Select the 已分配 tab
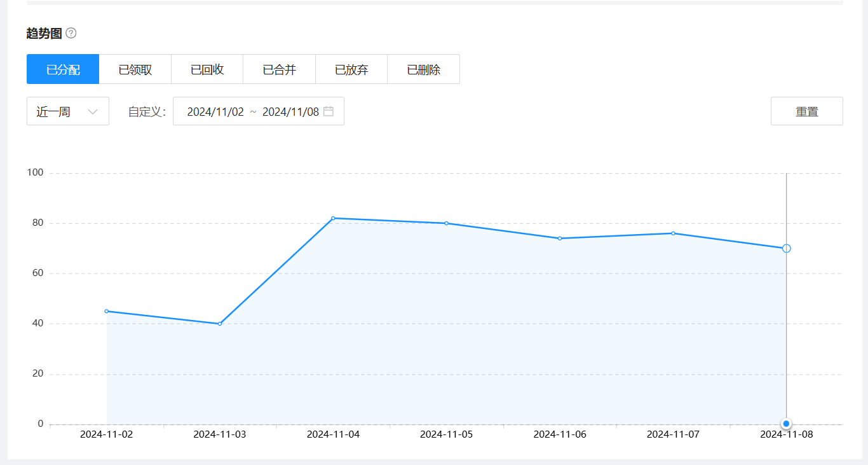Image resolution: width=868 pixels, height=465 pixels. pos(63,69)
